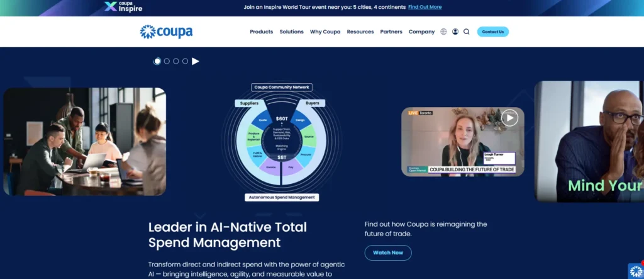Open the user account icon

[x=455, y=31]
